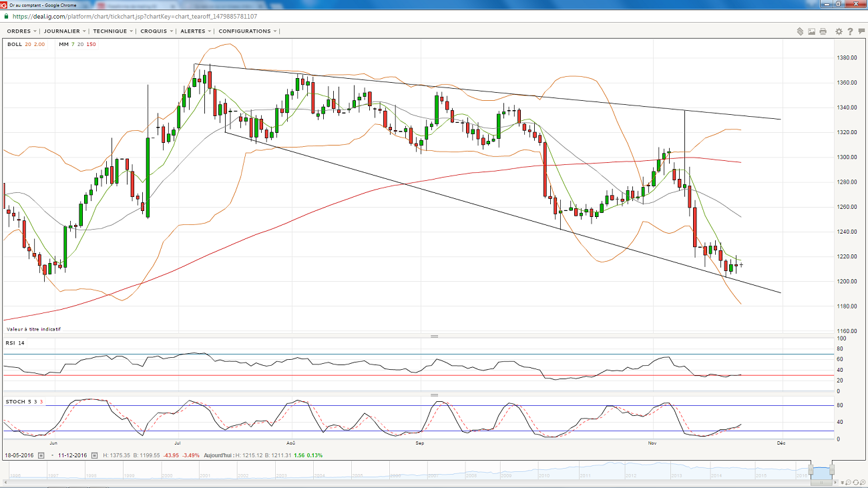868x488 pixels.
Task: Expand the JOURNALIER timeframe dropdown
Action: pos(64,31)
